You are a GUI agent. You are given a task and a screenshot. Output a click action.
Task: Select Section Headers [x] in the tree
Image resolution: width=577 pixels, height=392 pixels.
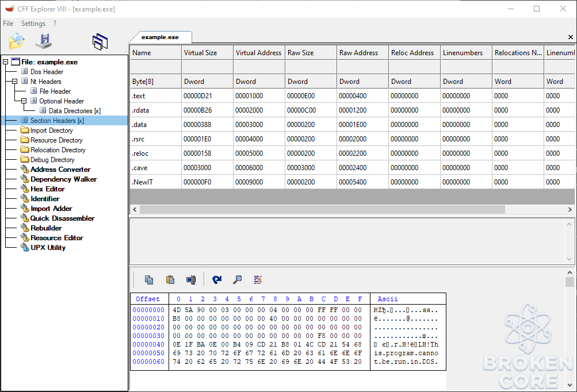[57, 120]
